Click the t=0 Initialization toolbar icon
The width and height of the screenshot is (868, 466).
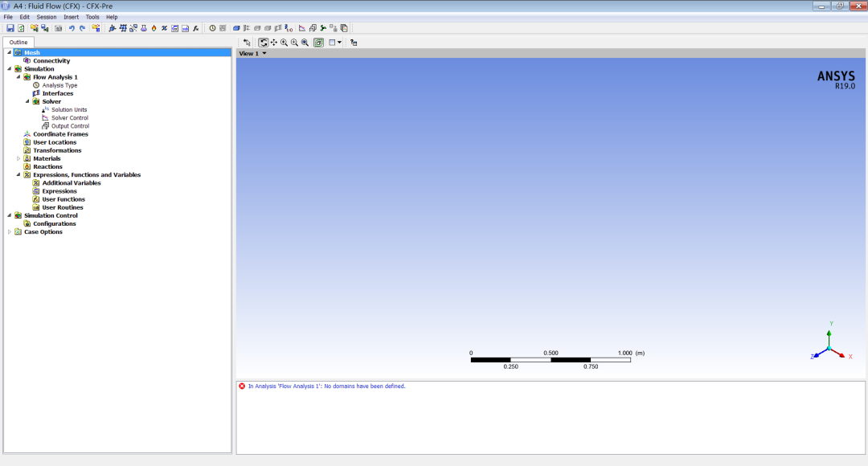(289, 28)
